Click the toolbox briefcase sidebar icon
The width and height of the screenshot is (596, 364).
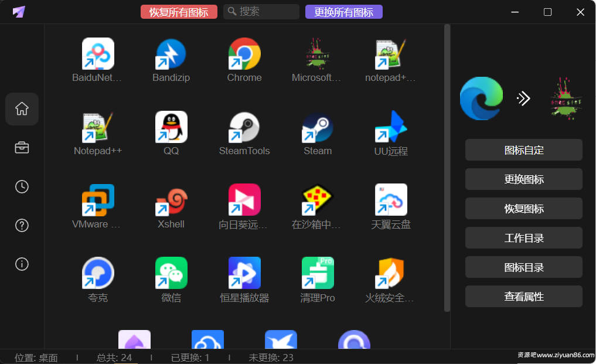tap(22, 148)
